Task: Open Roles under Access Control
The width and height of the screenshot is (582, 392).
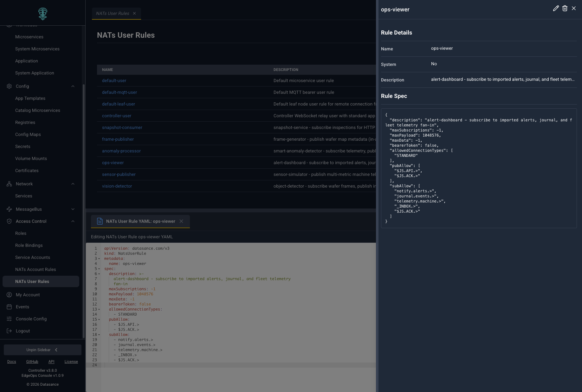Action: [21, 233]
